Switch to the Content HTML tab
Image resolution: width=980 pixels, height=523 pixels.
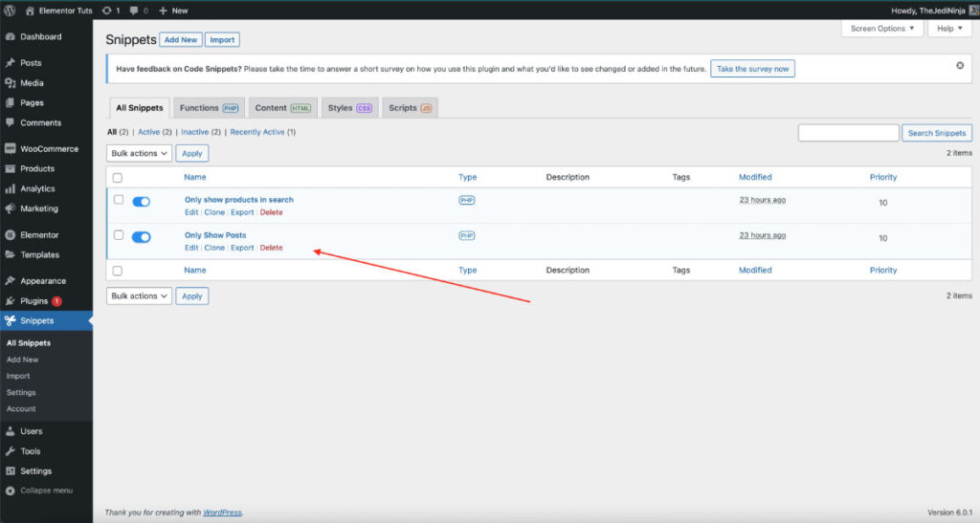point(282,108)
